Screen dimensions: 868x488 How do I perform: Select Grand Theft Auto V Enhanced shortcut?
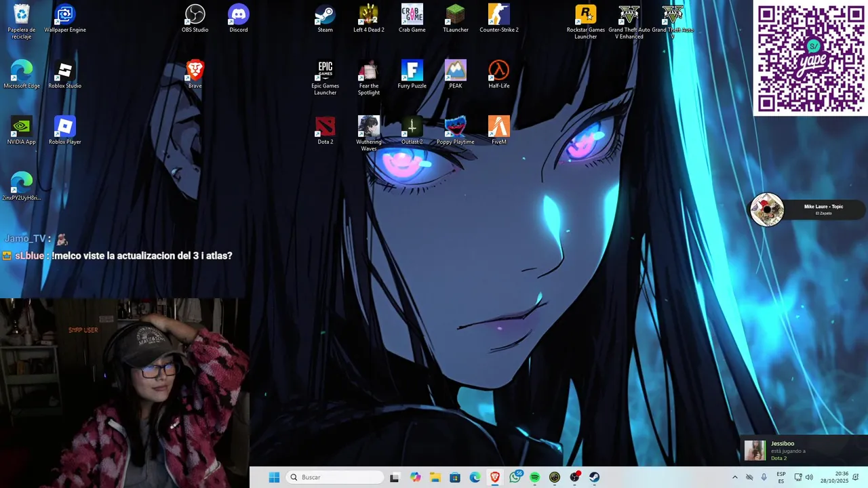629,22
